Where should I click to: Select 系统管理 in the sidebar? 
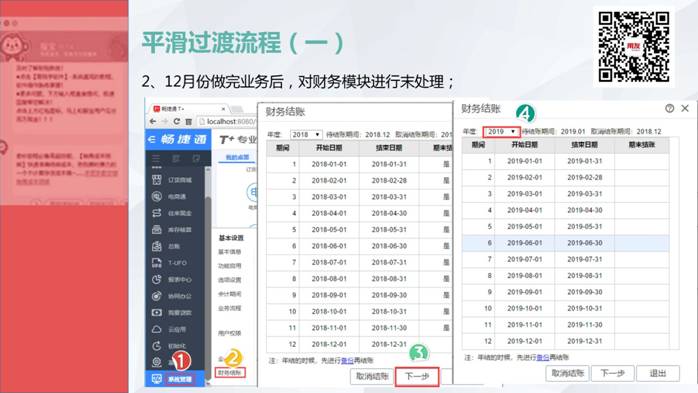click(179, 379)
